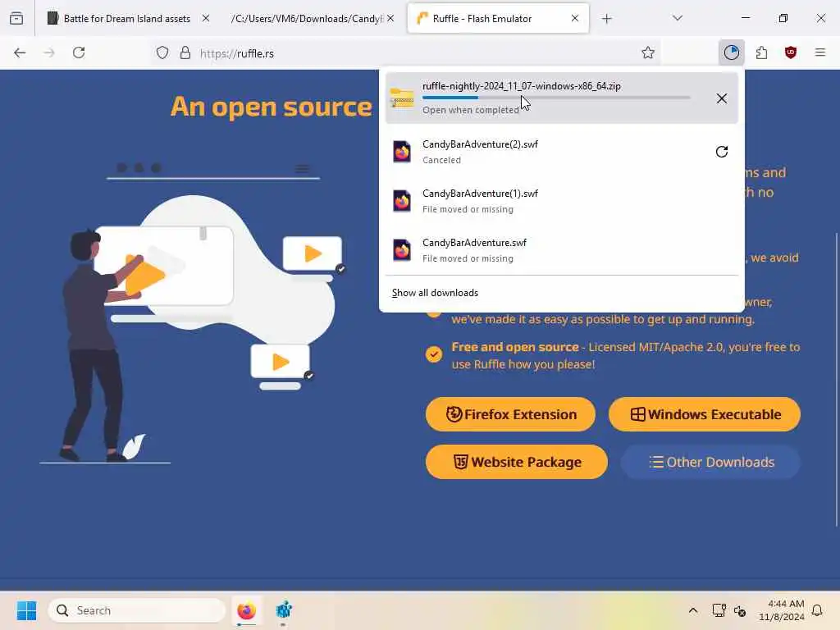Expand the list all tabs chevron
Screen dimensions: 840x630
tap(677, 18)
